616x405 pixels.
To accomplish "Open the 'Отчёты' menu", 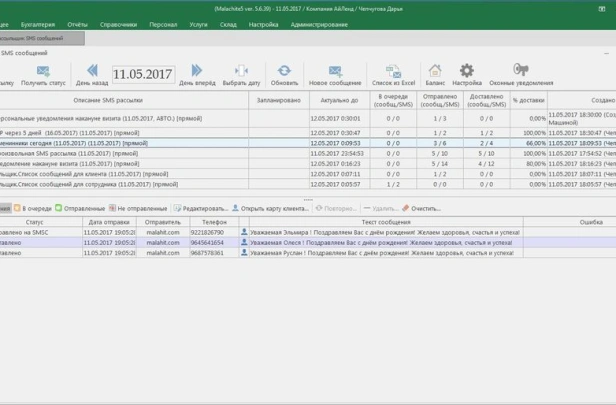I will 79,23.
